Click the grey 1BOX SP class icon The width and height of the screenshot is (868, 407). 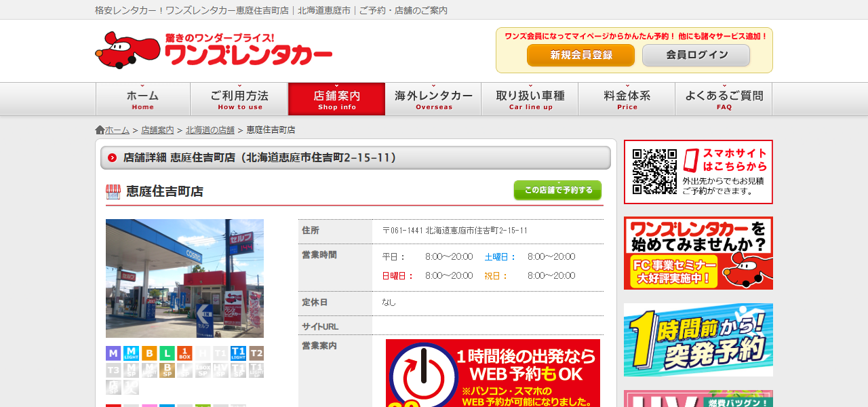coord(203,370)
